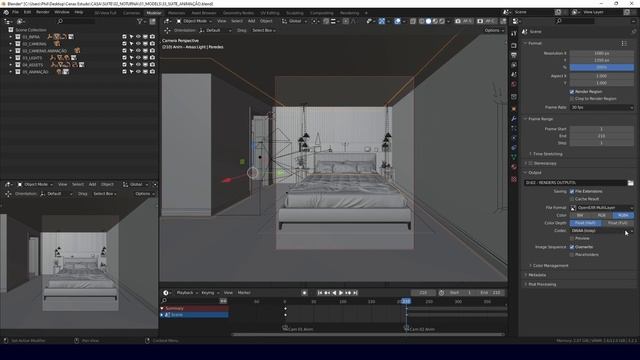Open File Format OpenEXR MultiLayer dropdown

click(602, 208)
